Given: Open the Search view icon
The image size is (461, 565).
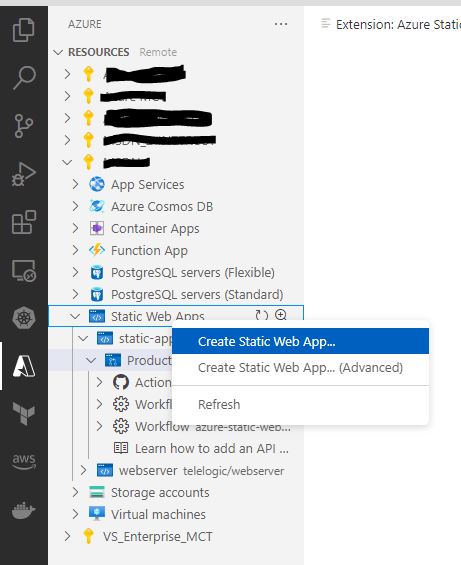Looking at the screenshot, I should tap(24, 77).
